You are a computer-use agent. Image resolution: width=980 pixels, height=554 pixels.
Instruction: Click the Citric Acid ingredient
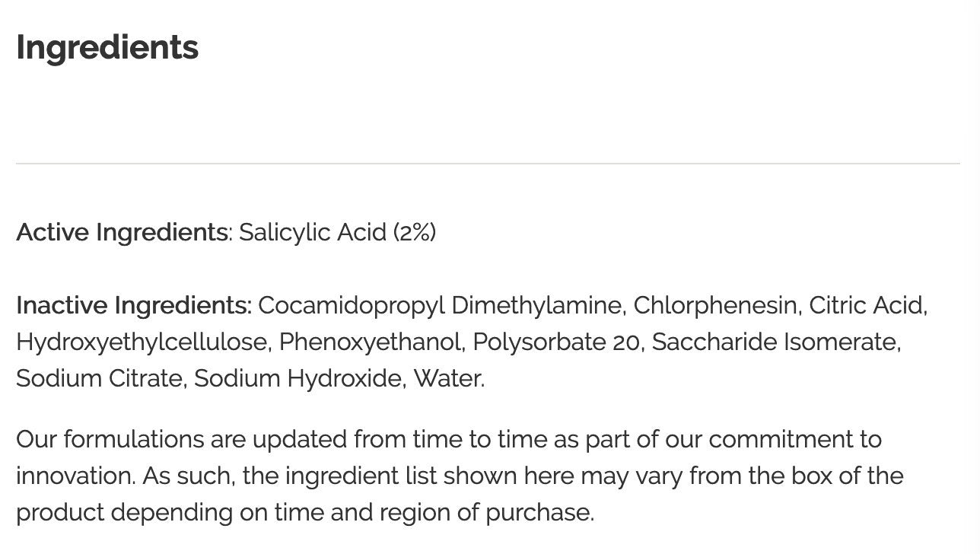(867, 305)
